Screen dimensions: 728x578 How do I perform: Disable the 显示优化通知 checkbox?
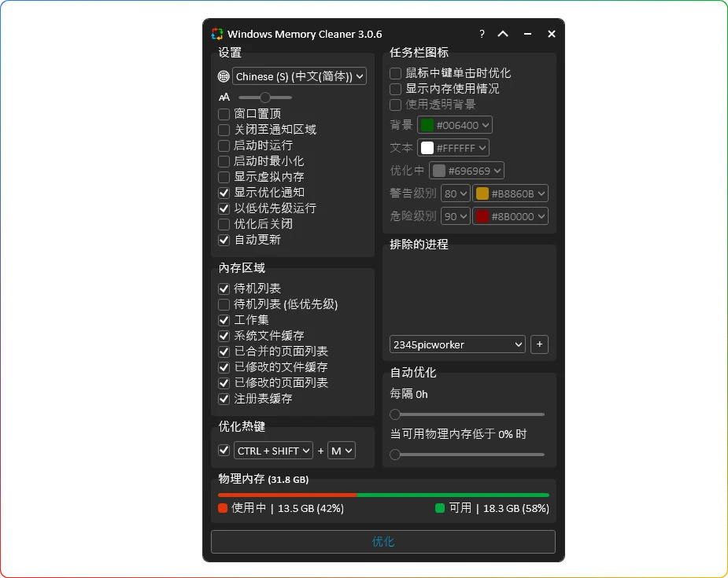pyautogui.click(x=224, y=192)
